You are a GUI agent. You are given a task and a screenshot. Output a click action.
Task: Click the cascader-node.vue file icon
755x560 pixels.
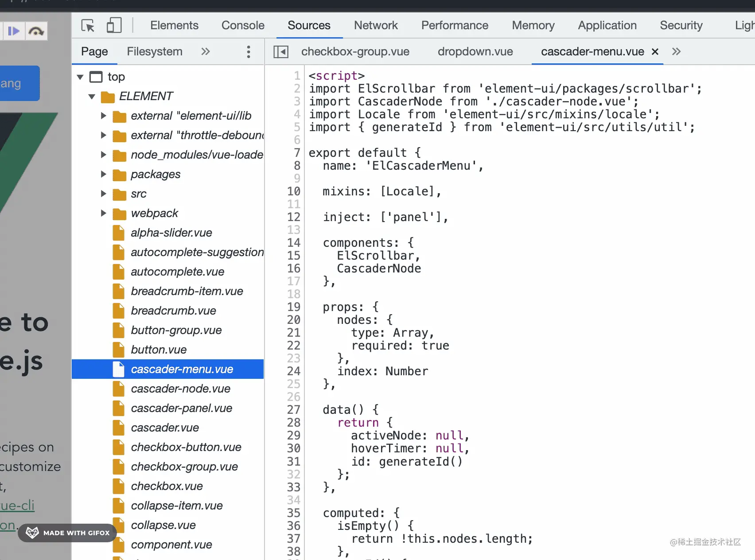pyautogui.click(x=118, y=389)
